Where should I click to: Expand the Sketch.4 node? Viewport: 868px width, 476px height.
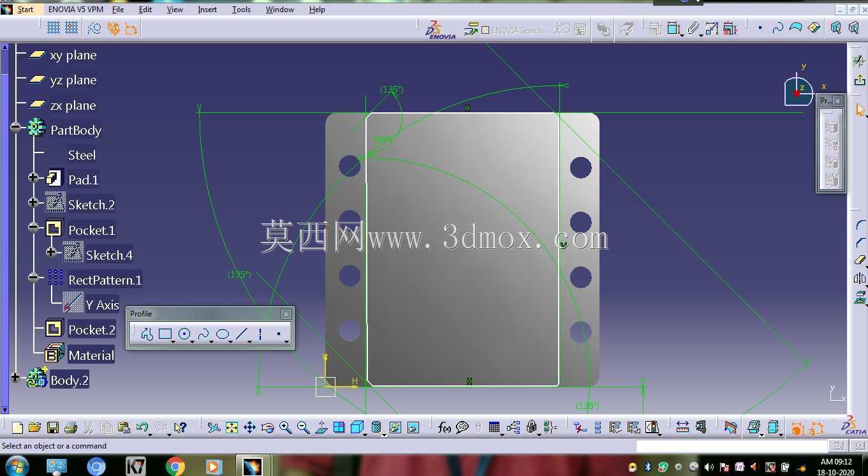point(51,252)
